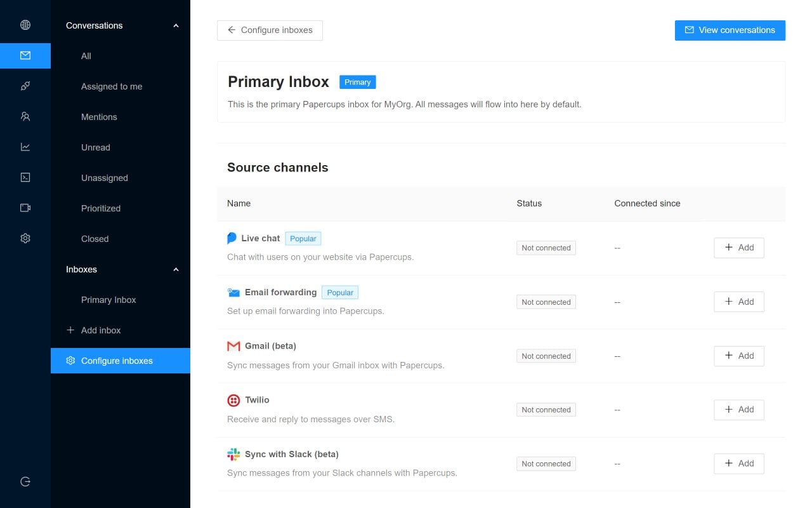This screenshot has width=812, height=508.
Task: Add the Gmail (beta) channel
Action: (738, 356)
